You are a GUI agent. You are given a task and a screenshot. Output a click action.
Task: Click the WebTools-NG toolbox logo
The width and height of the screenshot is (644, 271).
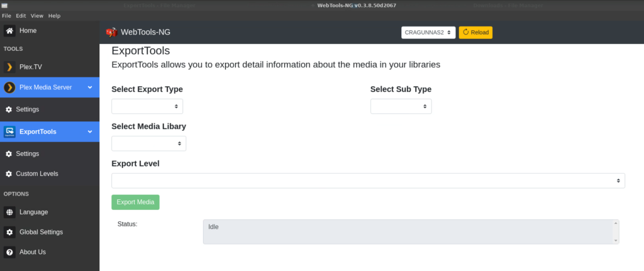click(x=111, y=33)
